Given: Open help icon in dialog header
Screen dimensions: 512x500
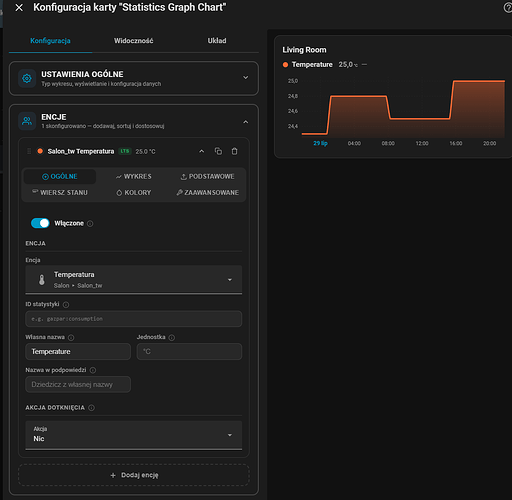Looking at the screenshot, I should pos(508,8).
